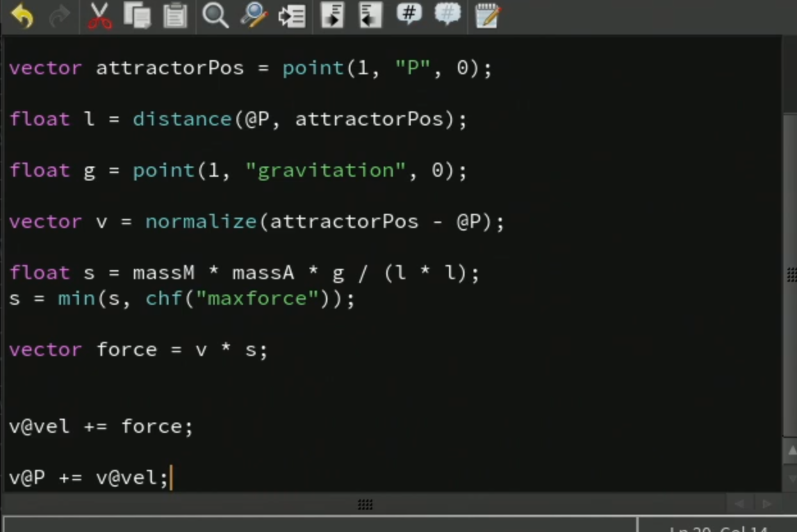Outdent selected lines with outdent icon

tap(370, 16)
